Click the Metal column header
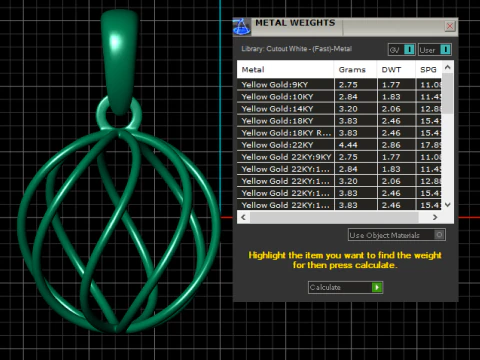The height and width of the screenshot is (360, 480). (x=285, y=69)
